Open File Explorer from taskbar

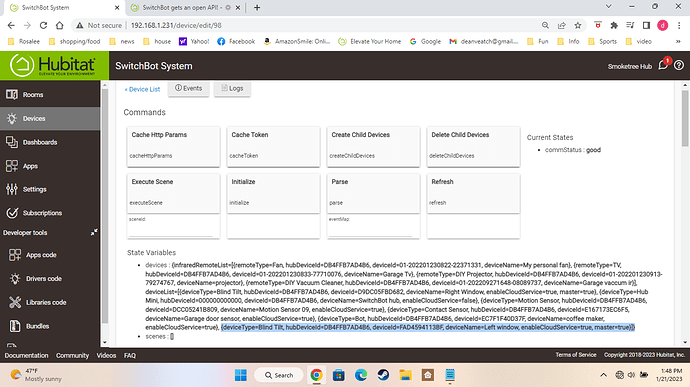(x=405, y=375)
